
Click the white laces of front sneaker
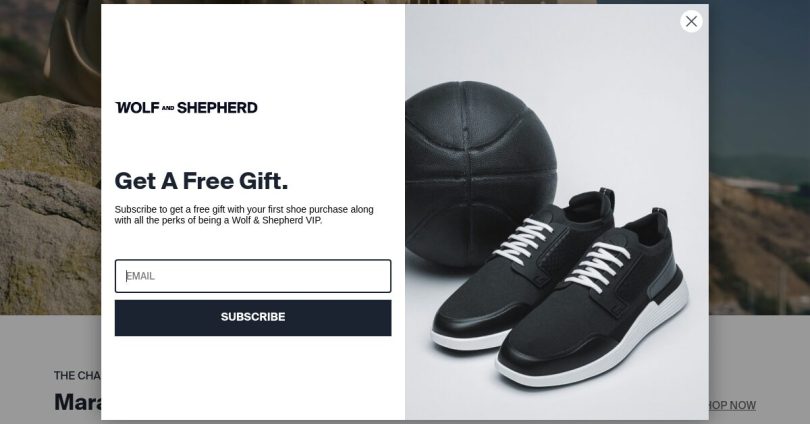(598, 265)
